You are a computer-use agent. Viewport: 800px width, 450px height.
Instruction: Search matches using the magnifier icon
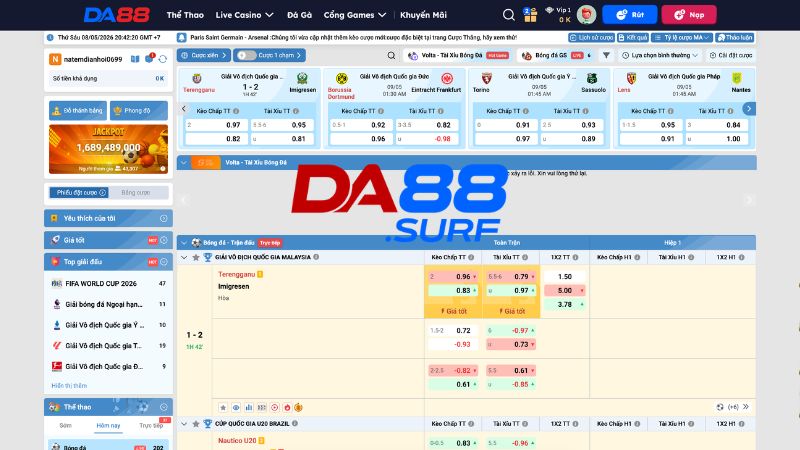pos(391,55)
